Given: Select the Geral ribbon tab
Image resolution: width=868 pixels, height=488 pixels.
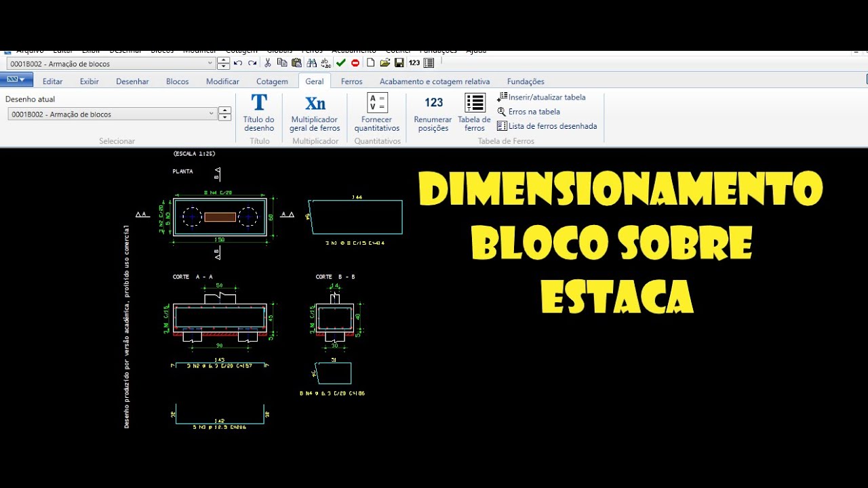Looking at the screenshot, I should [x=315, y=81].
